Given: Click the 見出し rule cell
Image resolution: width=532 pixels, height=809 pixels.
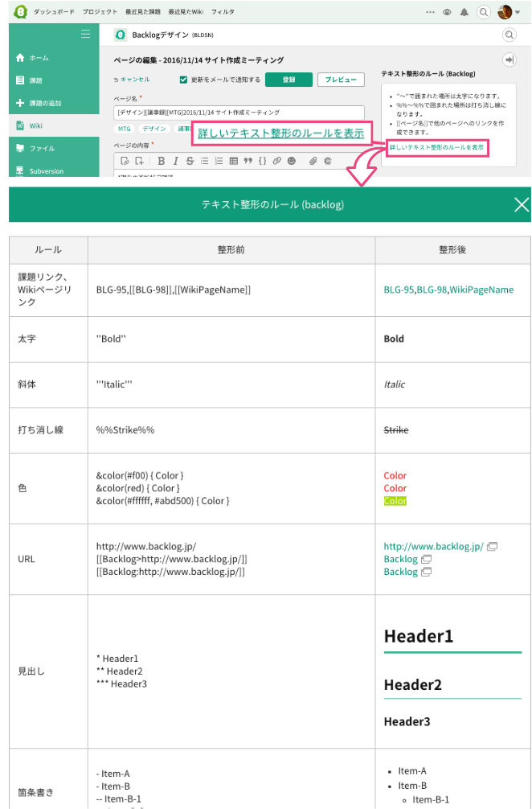Looking at the screenshot, I should click(x=48, y=671).
